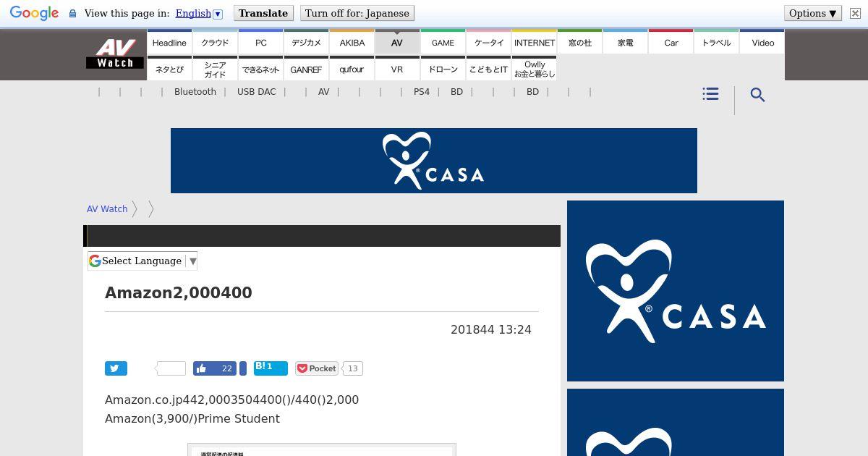Open the GANREF tab

tap(306, 69)
